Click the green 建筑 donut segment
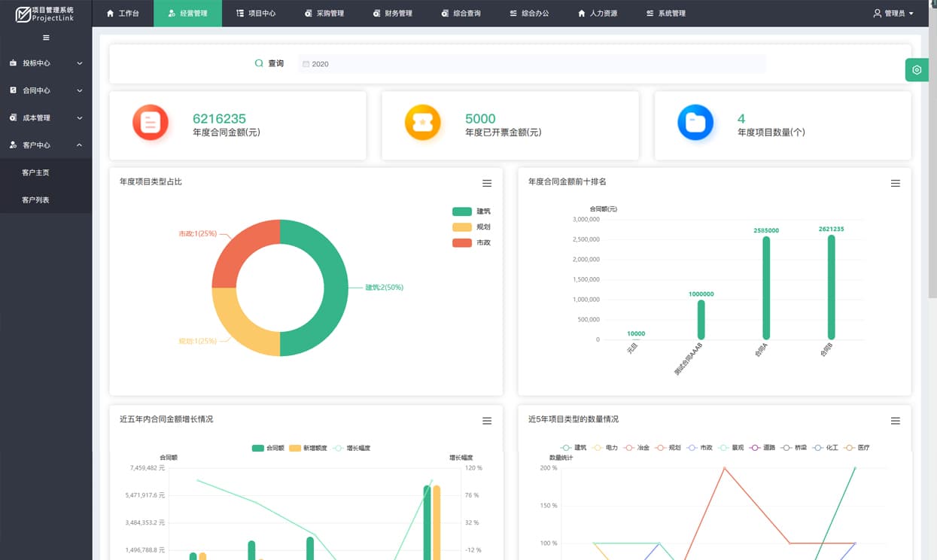The width and height of the screenshot is (937, 560). click(x=336, y=288)
